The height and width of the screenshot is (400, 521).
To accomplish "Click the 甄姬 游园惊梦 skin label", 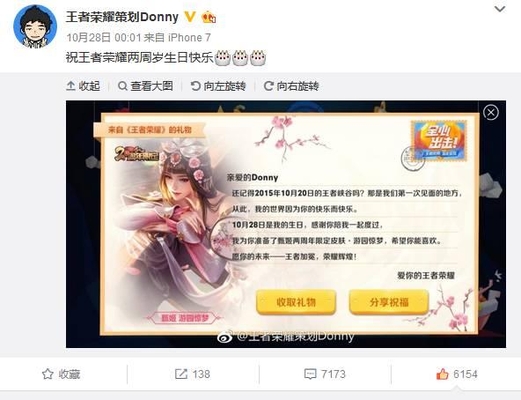I will pos(185,318).
